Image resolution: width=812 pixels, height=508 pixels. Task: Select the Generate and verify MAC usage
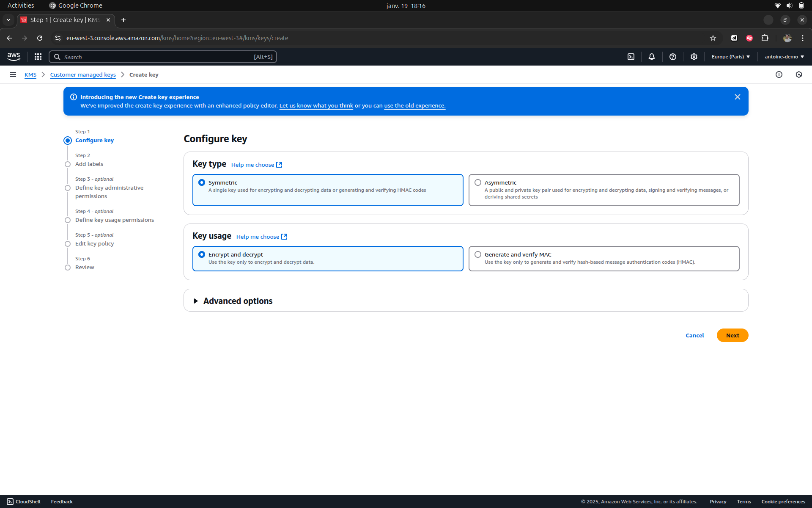pyautogui.click(x=478, y=254)
